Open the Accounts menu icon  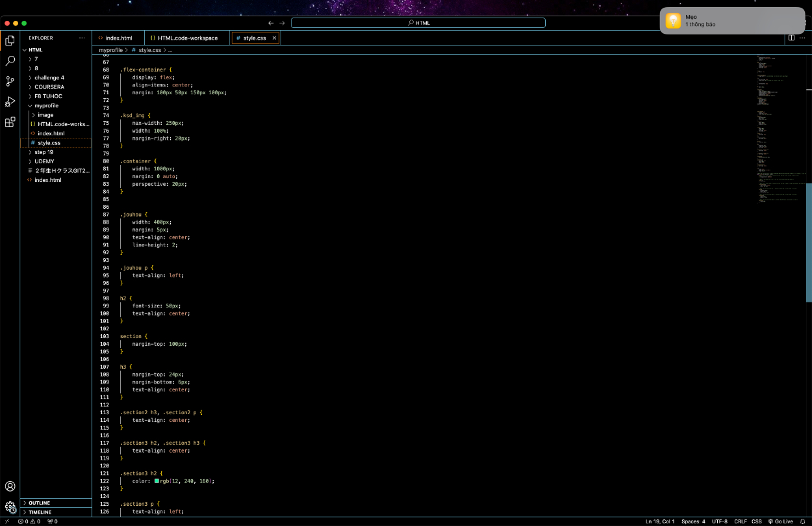(x=10, y=486)
